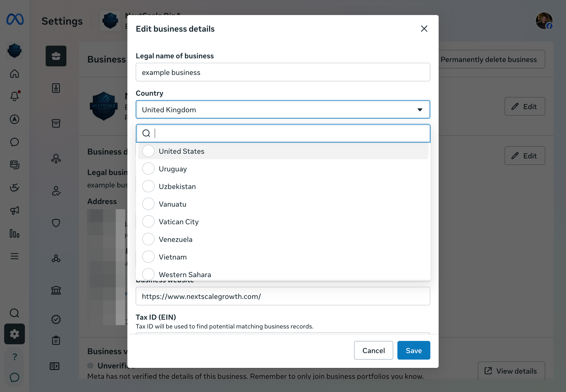The height and width of the screenshot is (392, 566).
Task: Open notifications bell icon
Action: click(15, 96)
